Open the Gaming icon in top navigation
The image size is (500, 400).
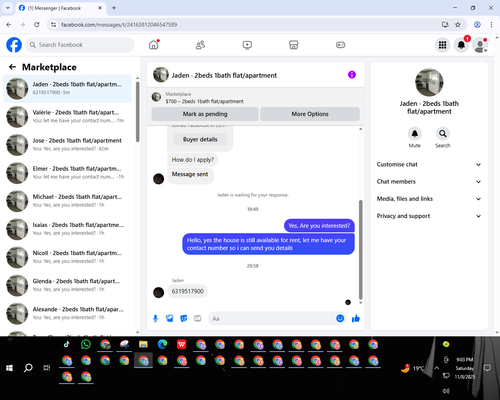[340, 45]
